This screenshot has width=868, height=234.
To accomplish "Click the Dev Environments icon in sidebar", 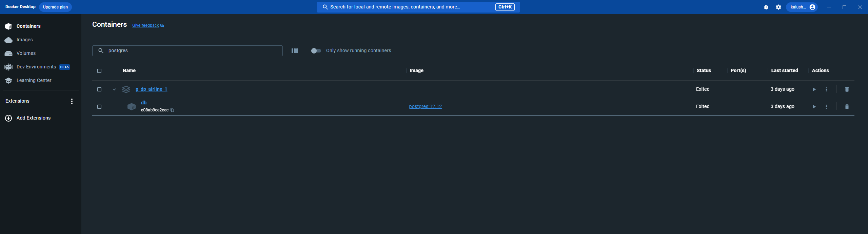I will pyautogui.click(x=8, y=67).
